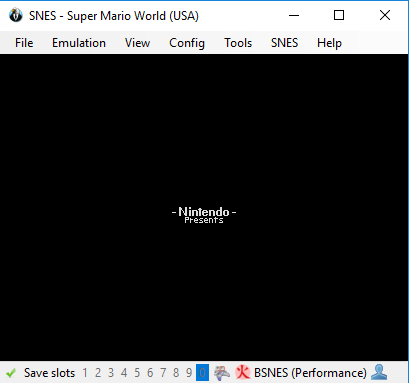Select save slot 6
The image size is (409, 383).
click(150, 373)
